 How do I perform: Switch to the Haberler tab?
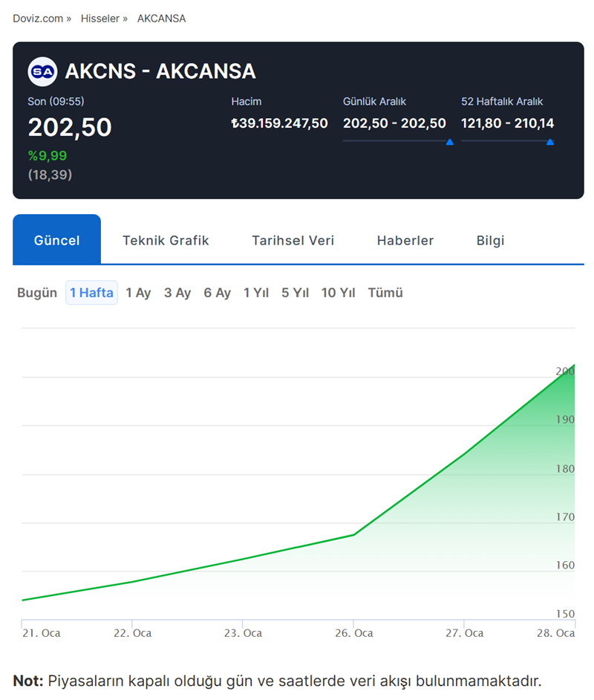coord(405,240)
